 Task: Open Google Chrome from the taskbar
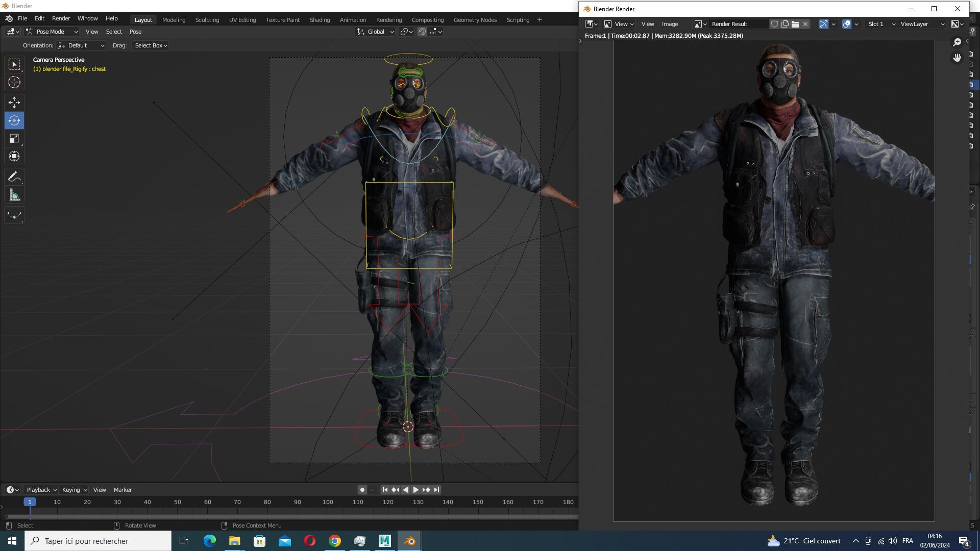(x=335, y=541)
